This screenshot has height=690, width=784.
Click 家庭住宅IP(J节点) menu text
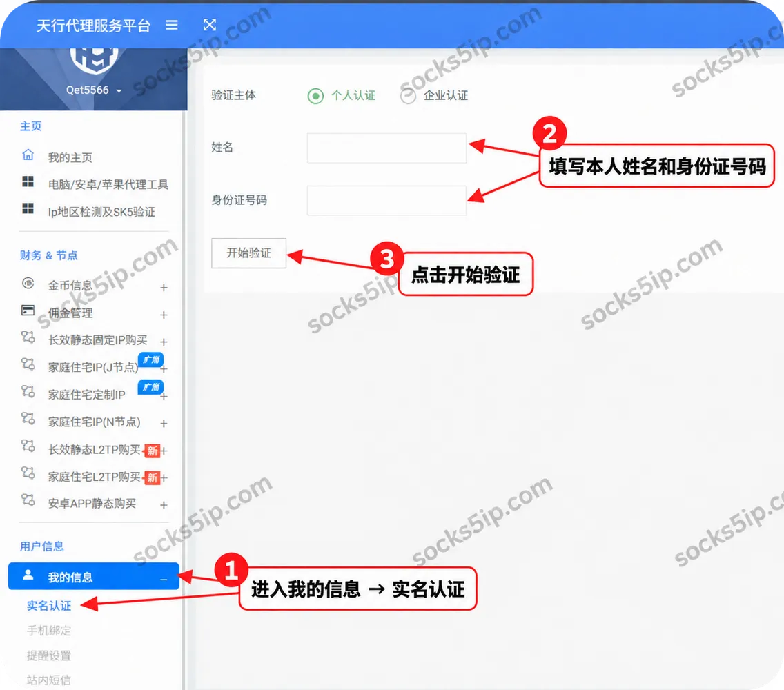click(x=93, y=367)
